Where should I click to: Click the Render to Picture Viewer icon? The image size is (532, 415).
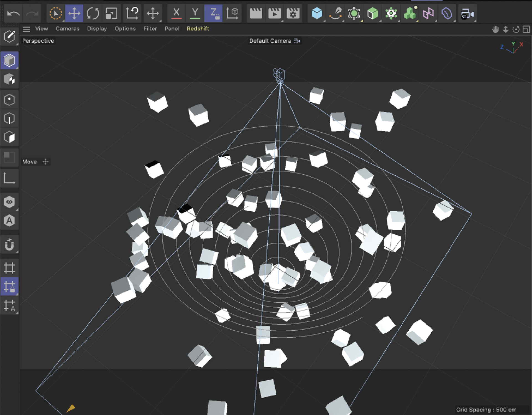coord(274,13)
